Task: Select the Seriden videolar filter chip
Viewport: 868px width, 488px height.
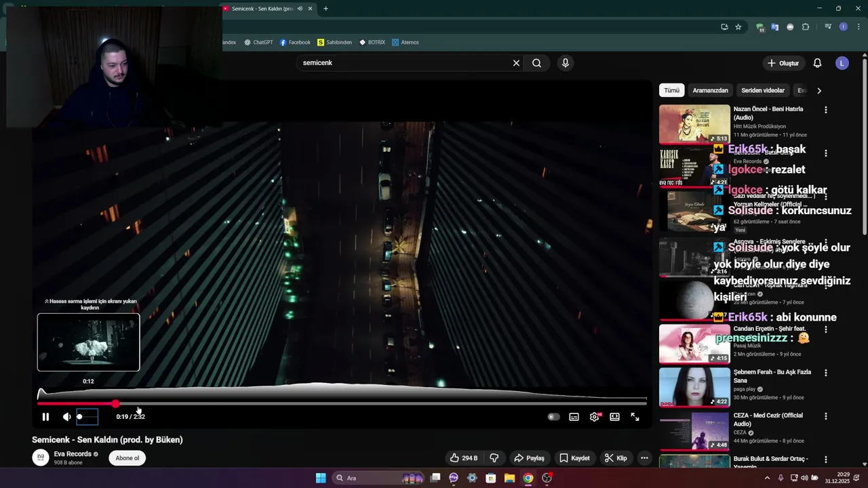Action: click(x=763, y=90)
